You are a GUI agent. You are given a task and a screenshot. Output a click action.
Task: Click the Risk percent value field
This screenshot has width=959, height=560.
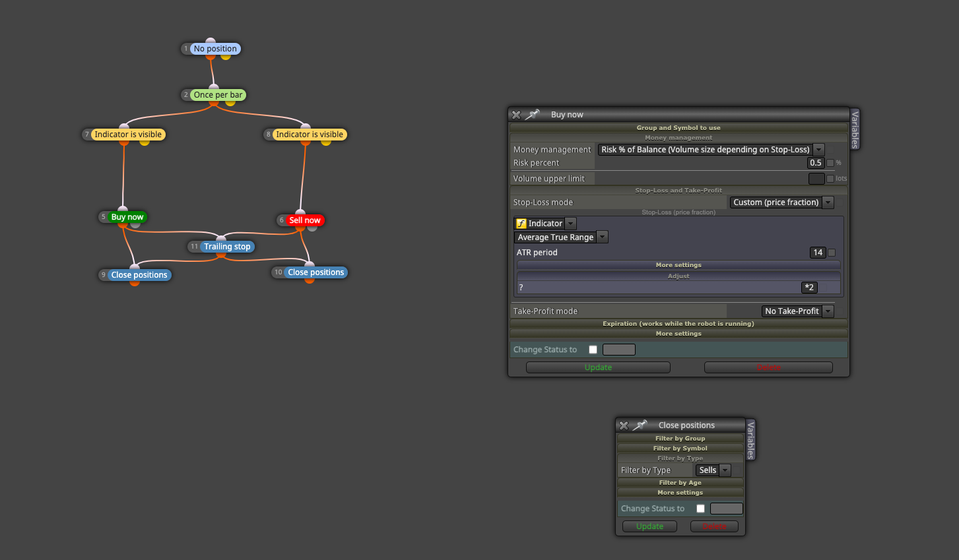coord(816,163)
